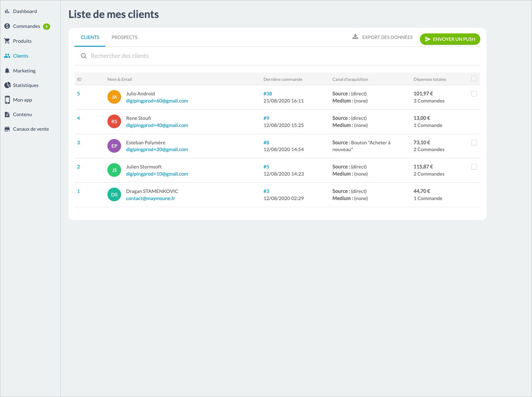Click the RS avatar of Rene Stoufi
The height and width of the screenshot is (397, 532).
click(114, 121)
